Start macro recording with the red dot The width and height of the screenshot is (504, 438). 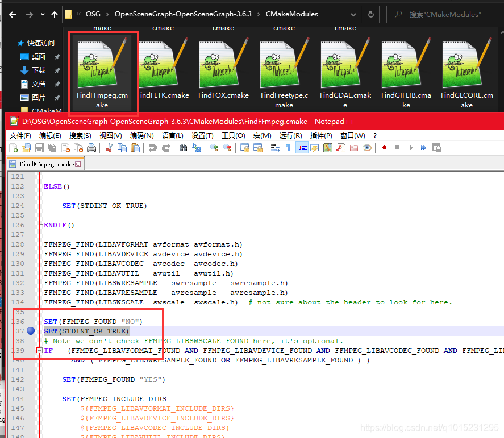point(384,148)
